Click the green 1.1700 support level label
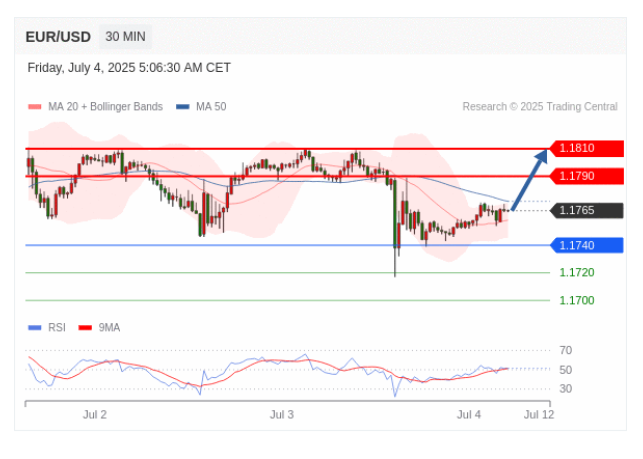The height and width of the screenshot is (459, 643). pyautogui.click(x=576, y=300)
